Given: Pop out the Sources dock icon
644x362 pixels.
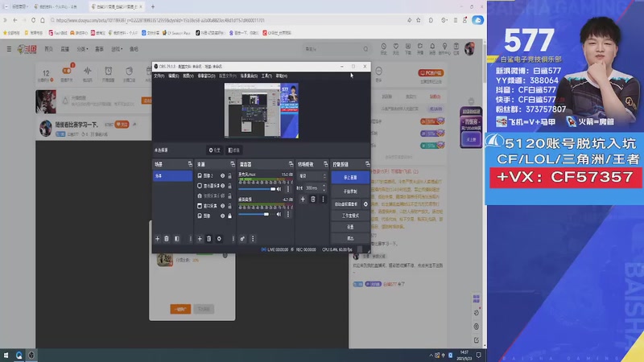Looking at the screenshot, I should point(233,164).
